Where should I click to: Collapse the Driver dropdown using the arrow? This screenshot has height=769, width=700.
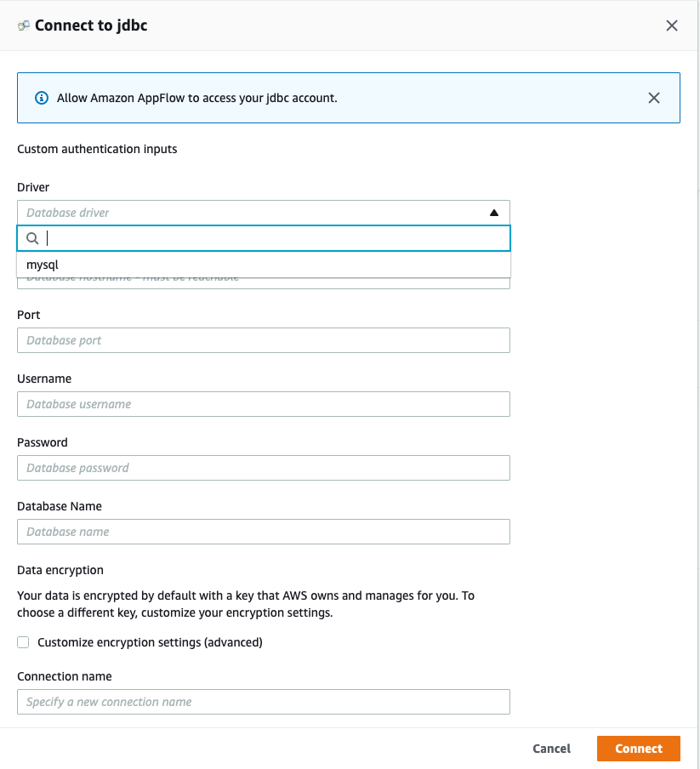[494, 213]
